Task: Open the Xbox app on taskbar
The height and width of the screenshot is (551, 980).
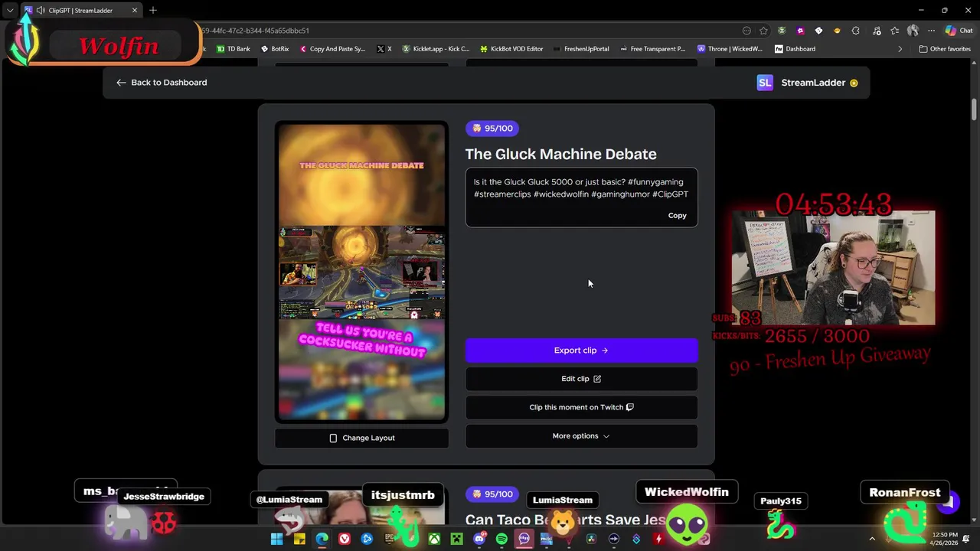Action: pos(434,539)
